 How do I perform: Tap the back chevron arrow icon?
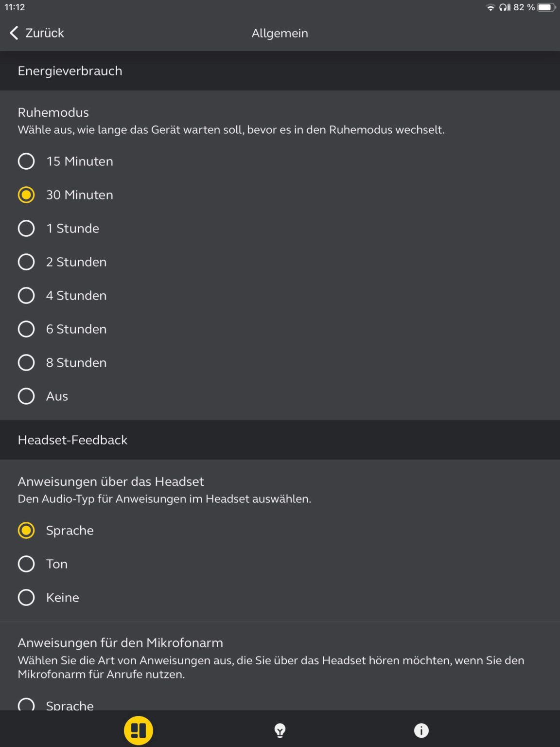(14, 33)
